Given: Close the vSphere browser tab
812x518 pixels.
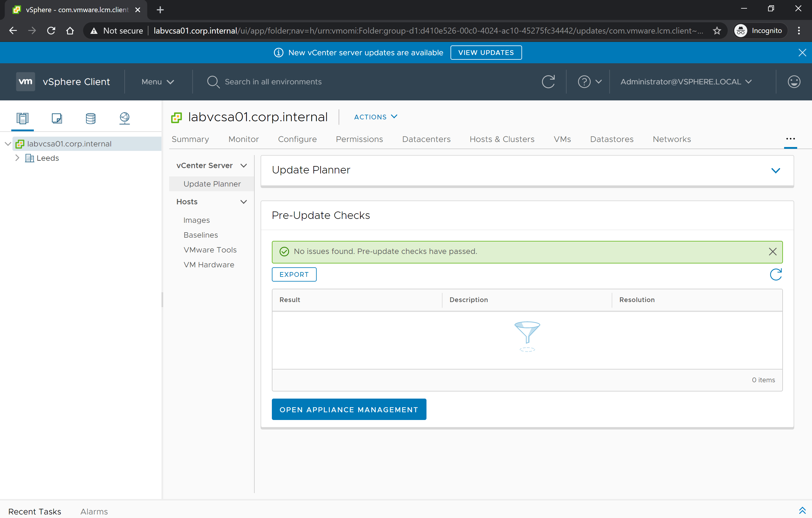Looking at the screenshot, I should point(138,10).
